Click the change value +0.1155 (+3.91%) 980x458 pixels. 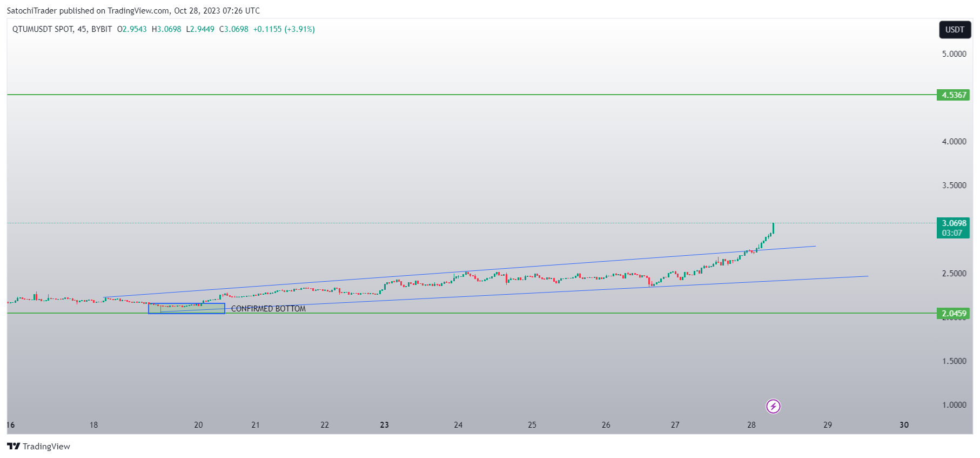[284, 29]
